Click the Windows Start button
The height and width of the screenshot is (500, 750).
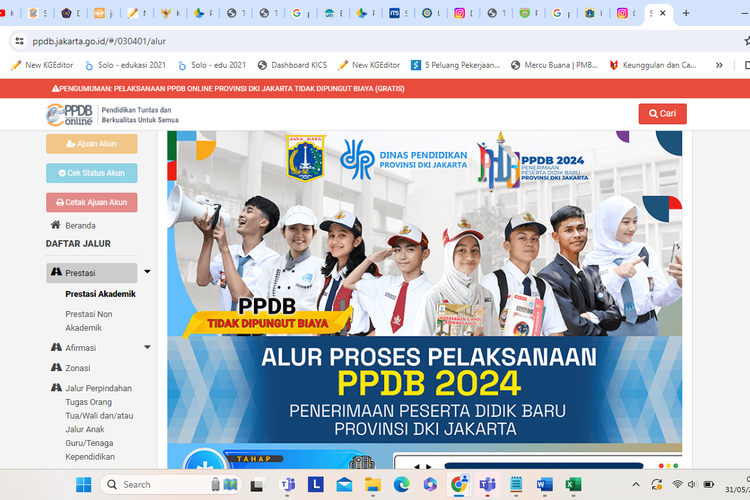(x=85, y=485)
